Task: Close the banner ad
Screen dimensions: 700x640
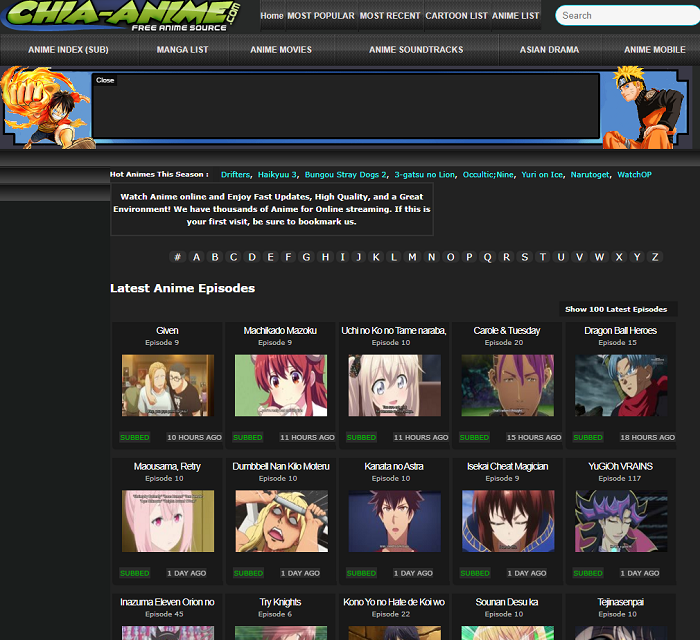Action: coord(105,80)
